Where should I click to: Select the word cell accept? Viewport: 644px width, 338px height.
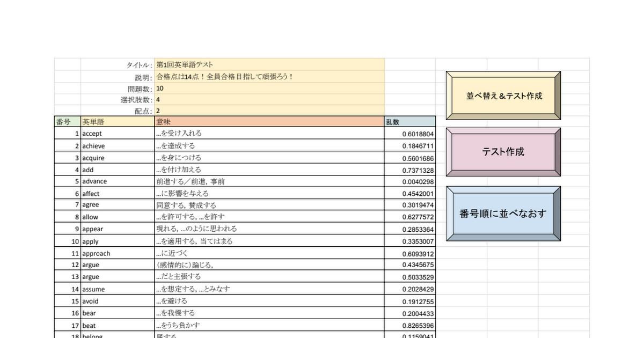click(x=118, y=134)
